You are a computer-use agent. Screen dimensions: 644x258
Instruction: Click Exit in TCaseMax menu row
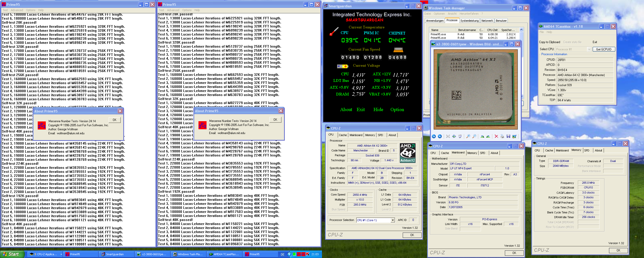595,42
